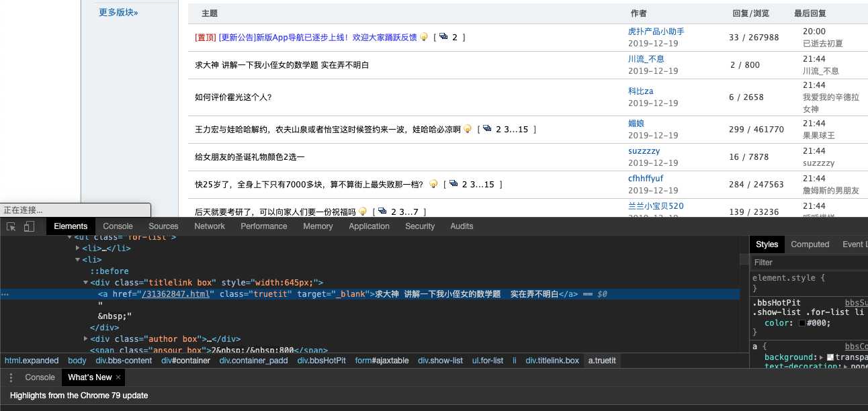Collapse the div titlelink box node
The image size is (868, 411).
[85, 283]
